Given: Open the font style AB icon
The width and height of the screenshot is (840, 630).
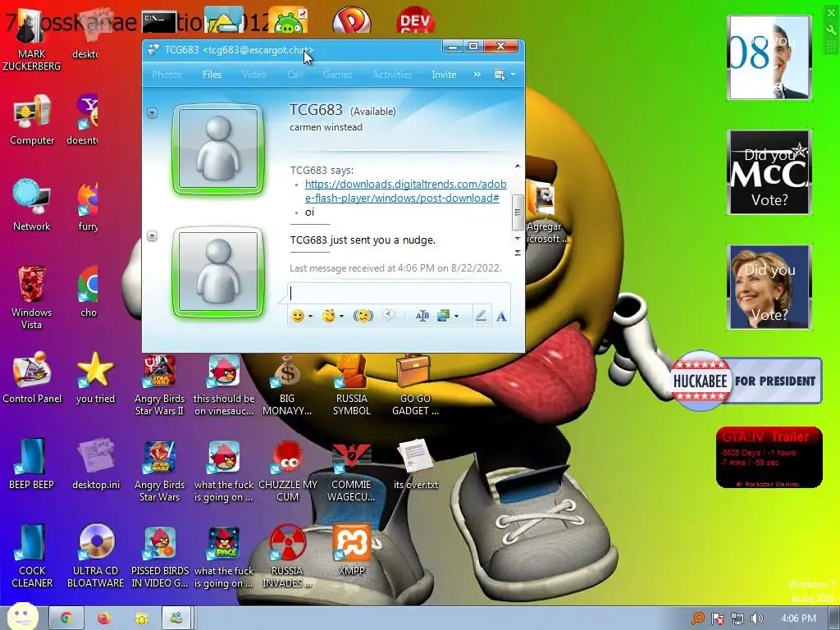Looking at the screenshot, I should coord(422,316).
